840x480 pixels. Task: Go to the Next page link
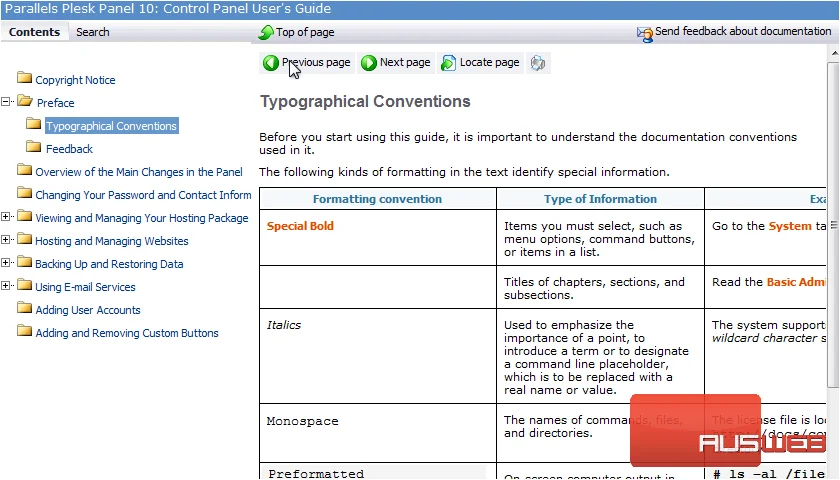pyautogui.click(x=405, y=63)
